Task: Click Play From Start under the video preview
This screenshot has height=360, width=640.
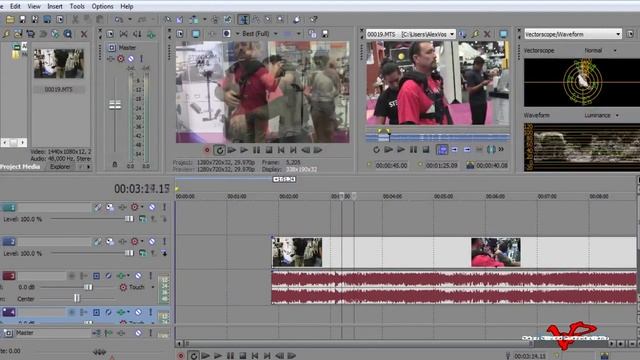Action: click(231, 150)
